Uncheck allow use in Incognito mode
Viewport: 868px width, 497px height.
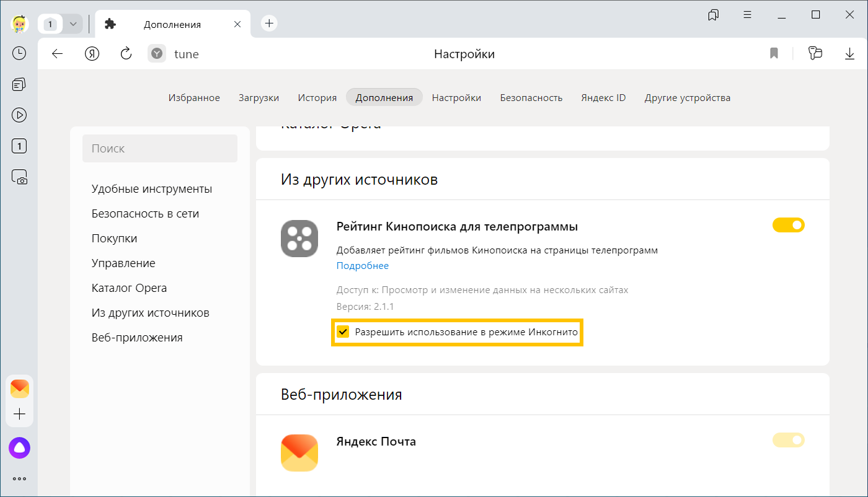tap(343, 332)
